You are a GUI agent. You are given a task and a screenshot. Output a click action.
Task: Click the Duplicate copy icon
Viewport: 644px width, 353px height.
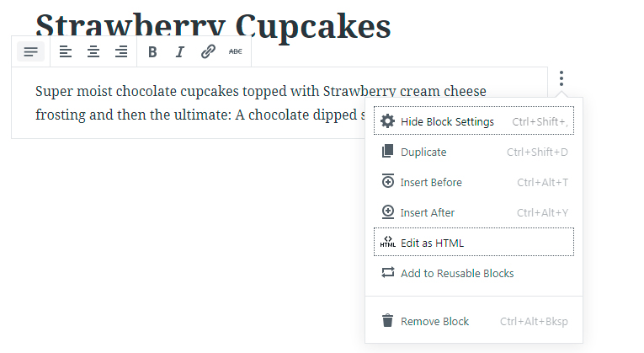pyautogui.click(x=387, y=152)
